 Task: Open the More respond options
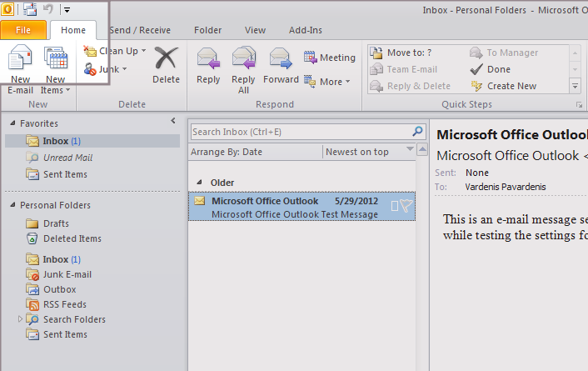329,82
